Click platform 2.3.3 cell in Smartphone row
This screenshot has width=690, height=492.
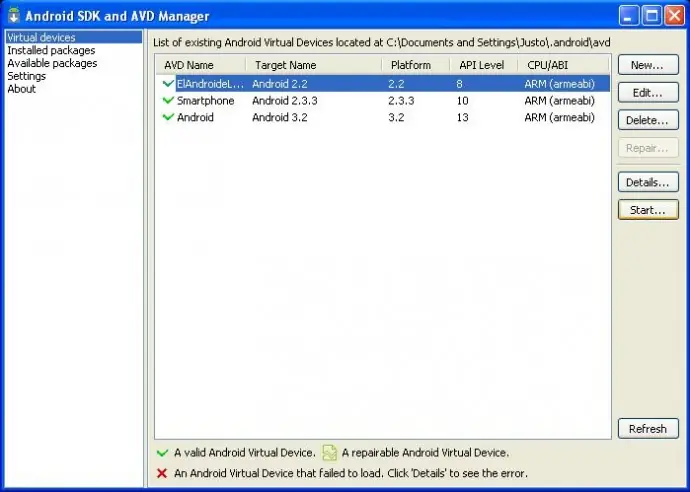[401, 100]
